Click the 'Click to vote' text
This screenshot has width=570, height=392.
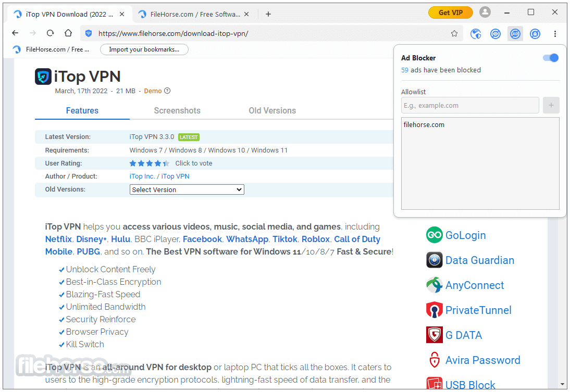tap(194, 163)
